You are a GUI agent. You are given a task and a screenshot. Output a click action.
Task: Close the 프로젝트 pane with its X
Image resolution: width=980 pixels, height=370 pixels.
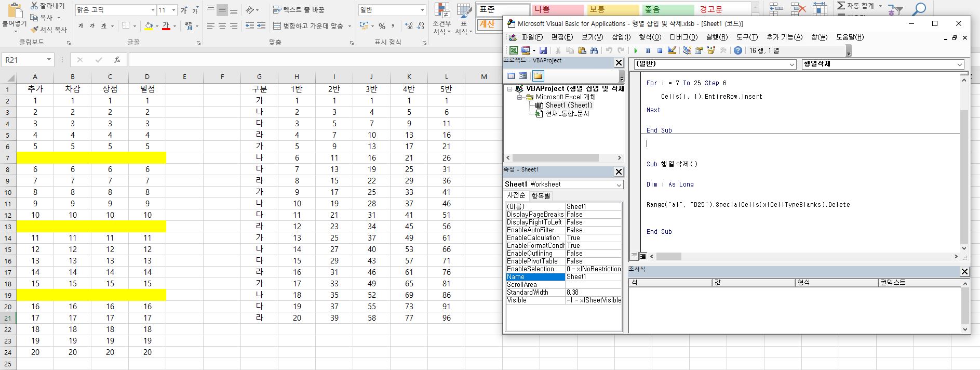tap(619, 63)
